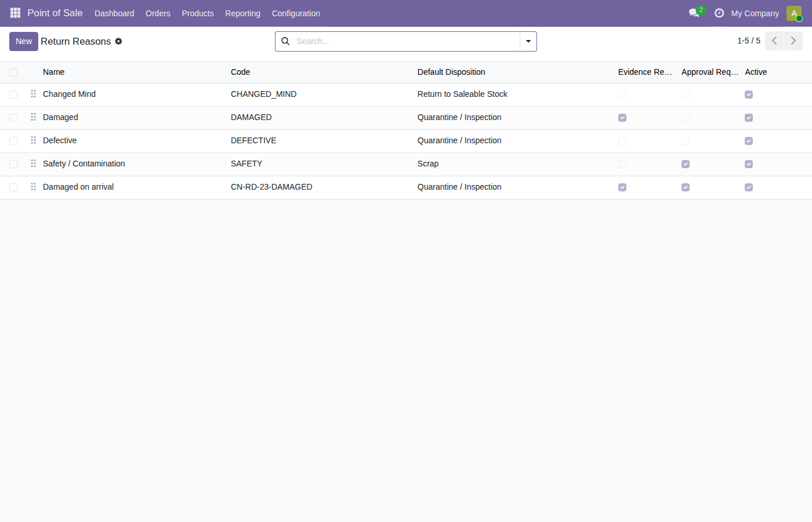Expand the search filter dropdown arrow

(528, 41)
